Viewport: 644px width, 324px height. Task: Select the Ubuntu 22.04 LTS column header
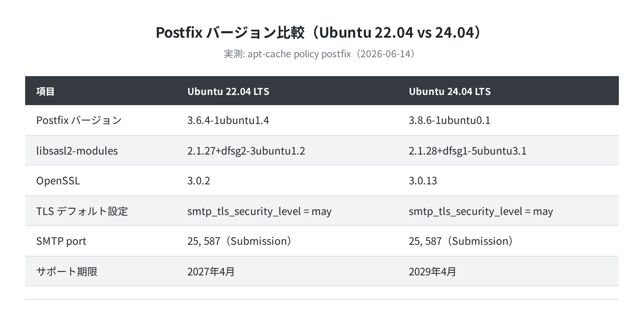click(x=228, y=91)
